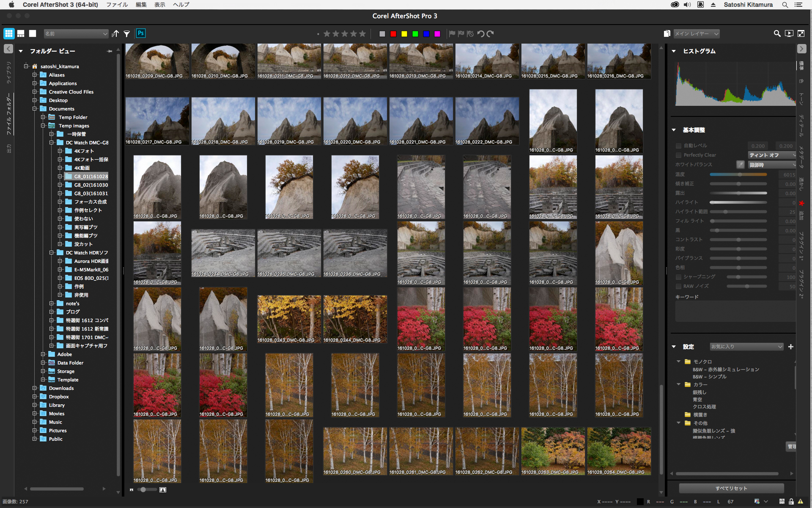Enable the Perfectly Clear checkbox

click(679, 155)
